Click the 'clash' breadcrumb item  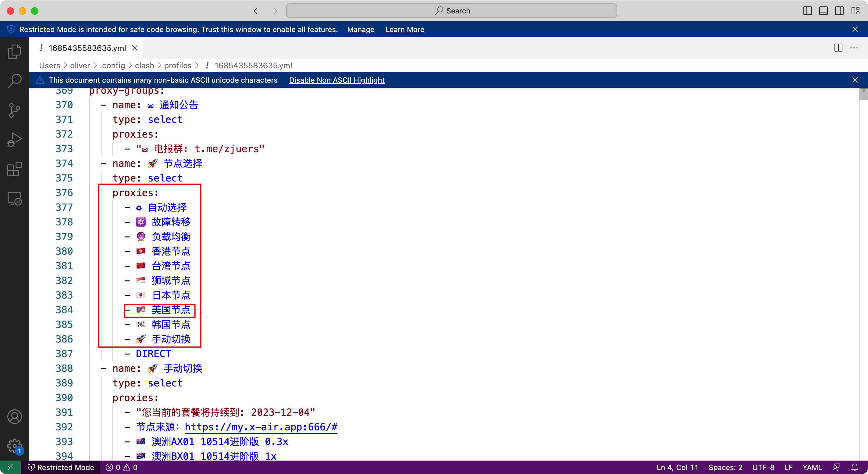[144, 65]
